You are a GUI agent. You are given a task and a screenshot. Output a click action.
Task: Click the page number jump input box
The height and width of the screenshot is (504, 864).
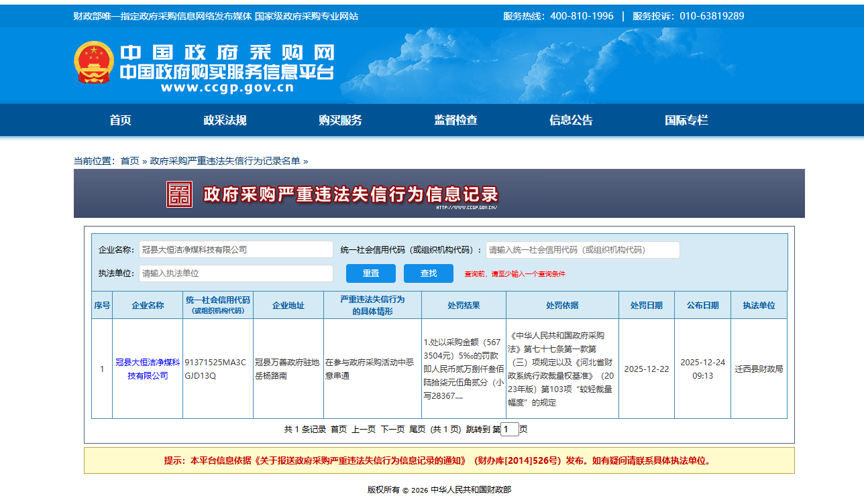coord(510,430)
